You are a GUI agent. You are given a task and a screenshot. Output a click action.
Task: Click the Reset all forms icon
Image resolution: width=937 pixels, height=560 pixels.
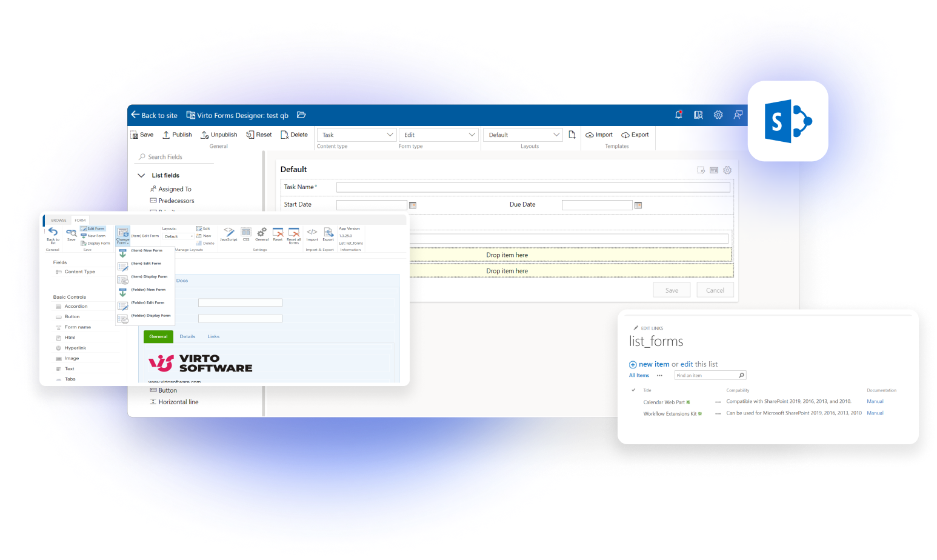(x=294, y=235)
